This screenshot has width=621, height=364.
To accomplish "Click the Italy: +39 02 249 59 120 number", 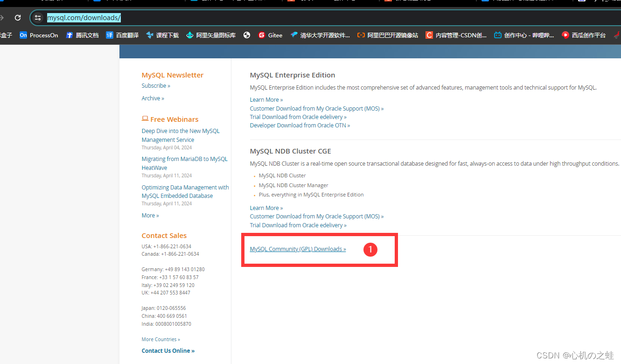I will tap(168, 285).
